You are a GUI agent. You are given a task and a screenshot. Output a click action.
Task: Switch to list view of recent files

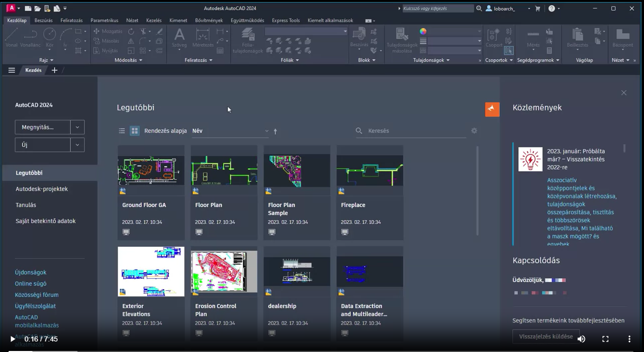coord(122,131)
